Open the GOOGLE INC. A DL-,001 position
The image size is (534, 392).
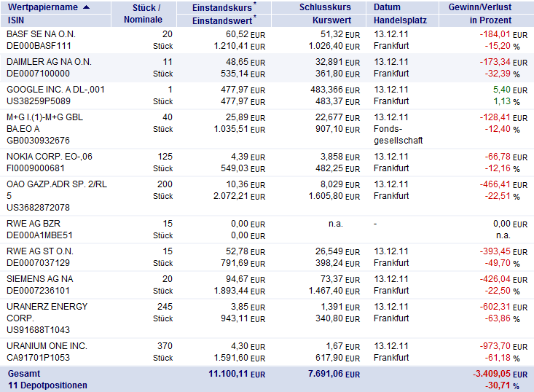[x=55, y=90]
